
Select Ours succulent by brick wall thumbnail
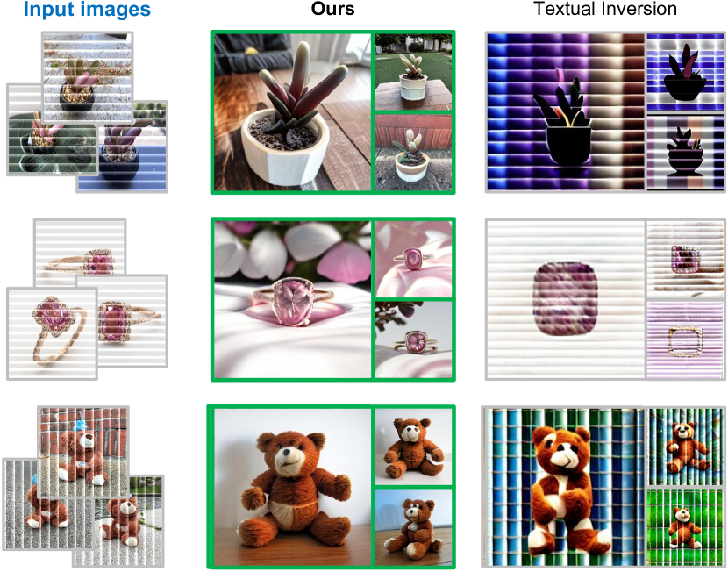pyautogui.click(x=414, y=153)
